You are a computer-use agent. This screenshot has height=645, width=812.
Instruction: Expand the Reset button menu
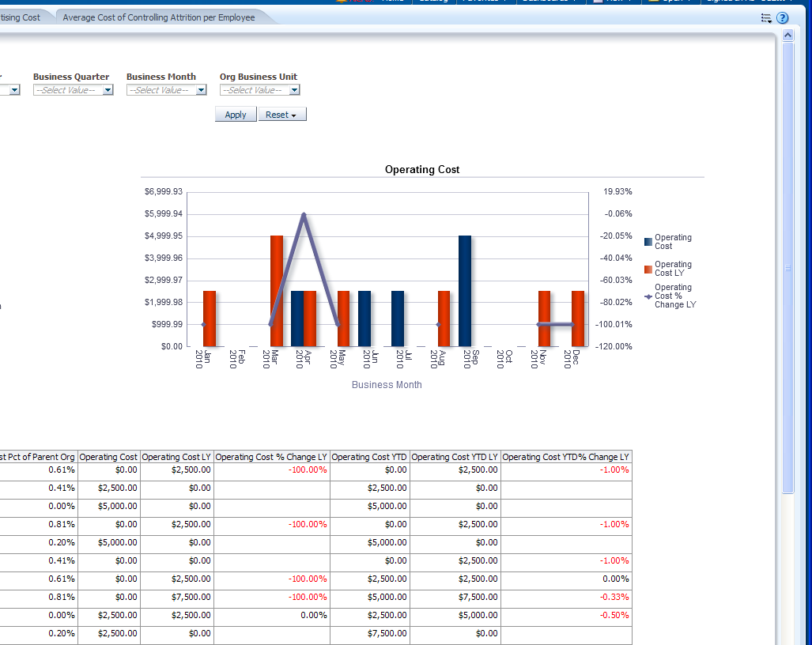click(281, 115)
